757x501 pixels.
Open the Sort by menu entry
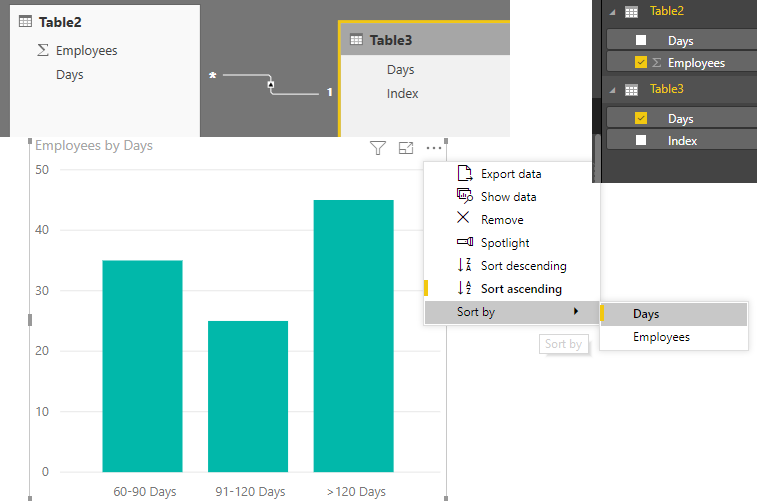[x=512, y=312]
